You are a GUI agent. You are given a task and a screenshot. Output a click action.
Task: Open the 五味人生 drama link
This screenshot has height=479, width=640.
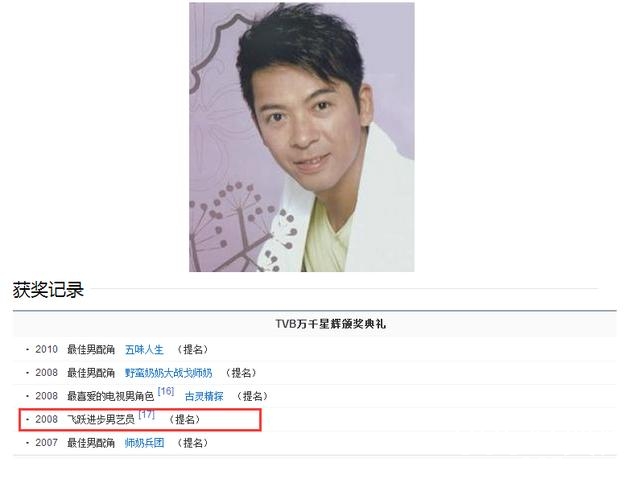tap(144, 350)
